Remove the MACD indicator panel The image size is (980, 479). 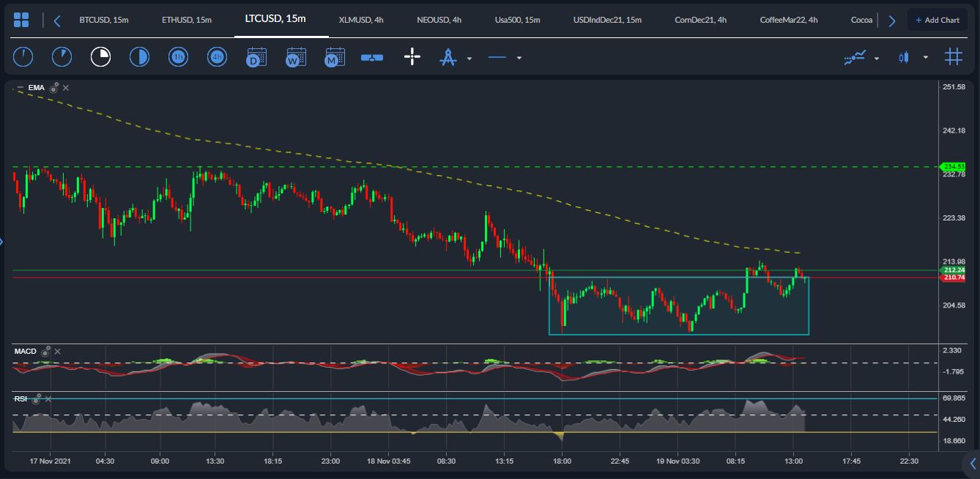pyautogui.click(x=58, y=352)
